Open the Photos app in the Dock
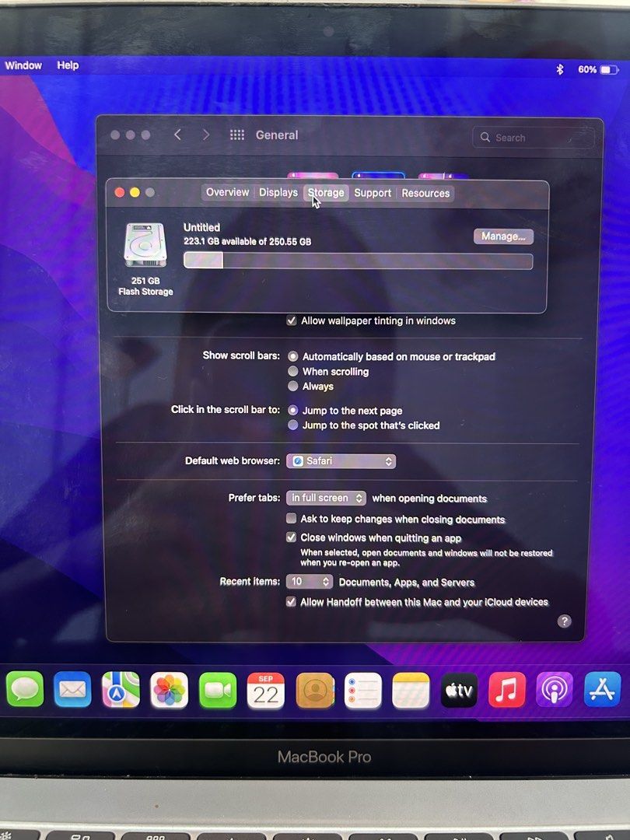This screenshot has height=840, width=630. tap(169, 690)
